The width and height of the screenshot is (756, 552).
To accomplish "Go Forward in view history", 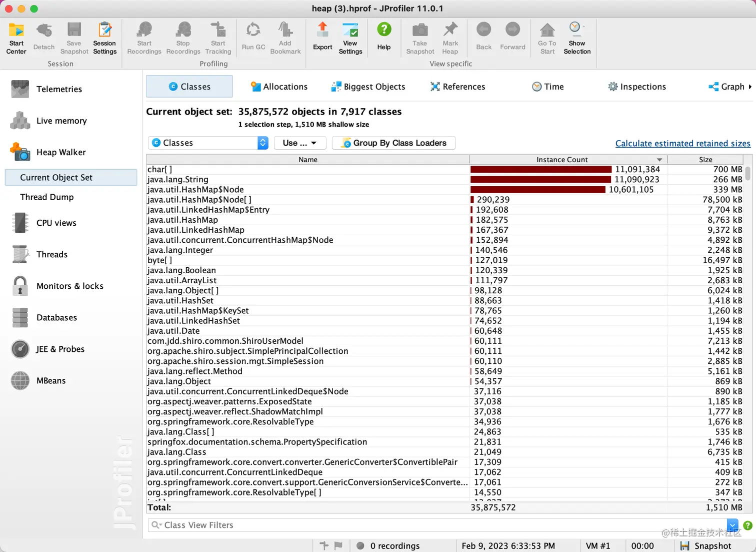I will click(512, 37).
